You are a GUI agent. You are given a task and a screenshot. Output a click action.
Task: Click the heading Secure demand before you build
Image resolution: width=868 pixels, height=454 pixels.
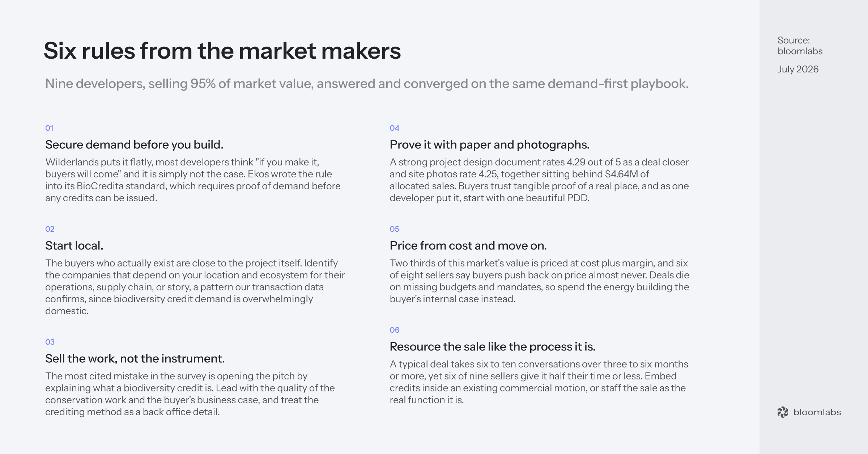tap(134, 144)
